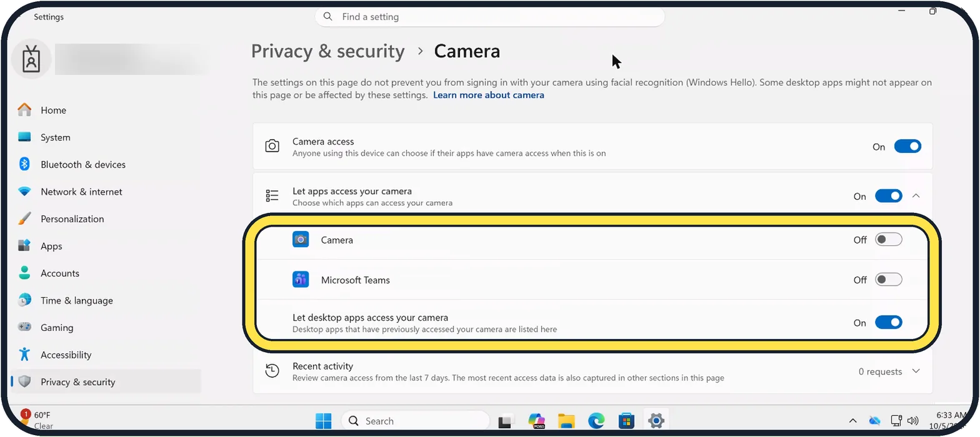Click the taskbar Search box
980x437 pixels.
pos(415,421)
